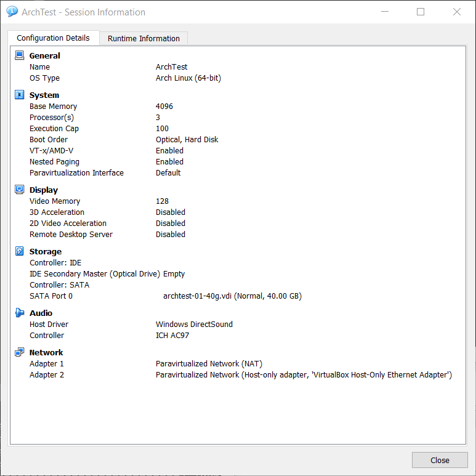Close the window with the X button
The image size is (476, 476).
(x=456, y=12)
